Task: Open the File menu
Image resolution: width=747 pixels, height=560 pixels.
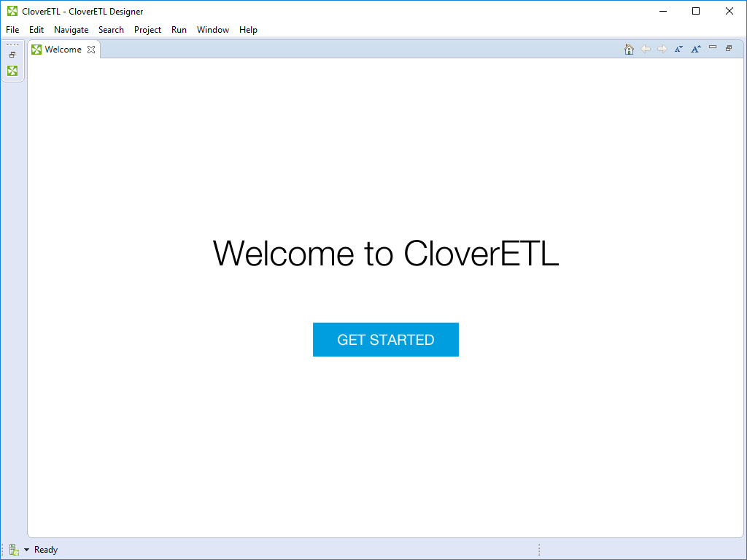Action: [12, 29]
